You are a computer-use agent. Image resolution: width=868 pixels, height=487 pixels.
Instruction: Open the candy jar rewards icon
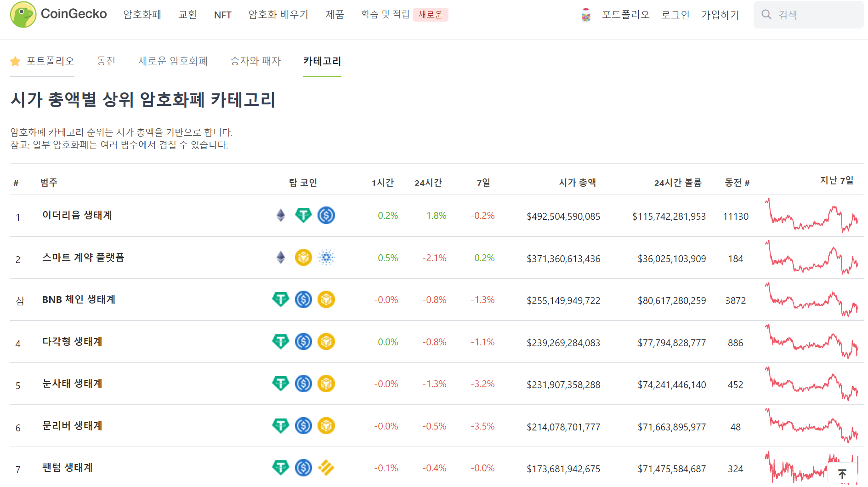tap(586, 15)
